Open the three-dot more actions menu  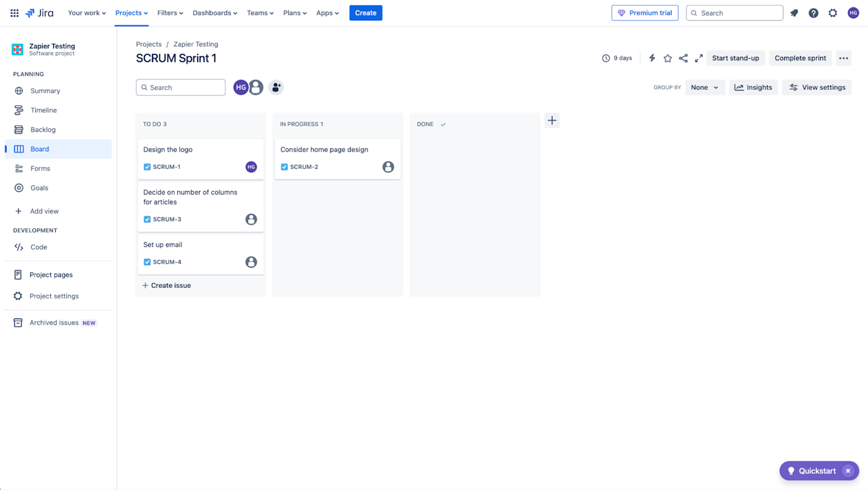[x=843, y=58]
